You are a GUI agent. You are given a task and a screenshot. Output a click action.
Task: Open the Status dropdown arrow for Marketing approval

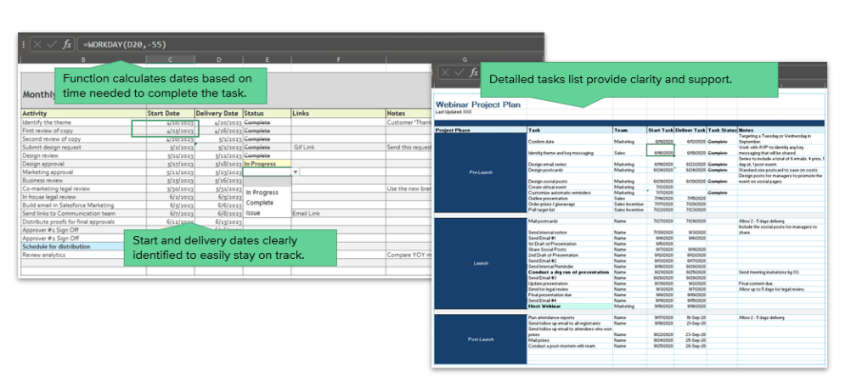coord(295,171)
